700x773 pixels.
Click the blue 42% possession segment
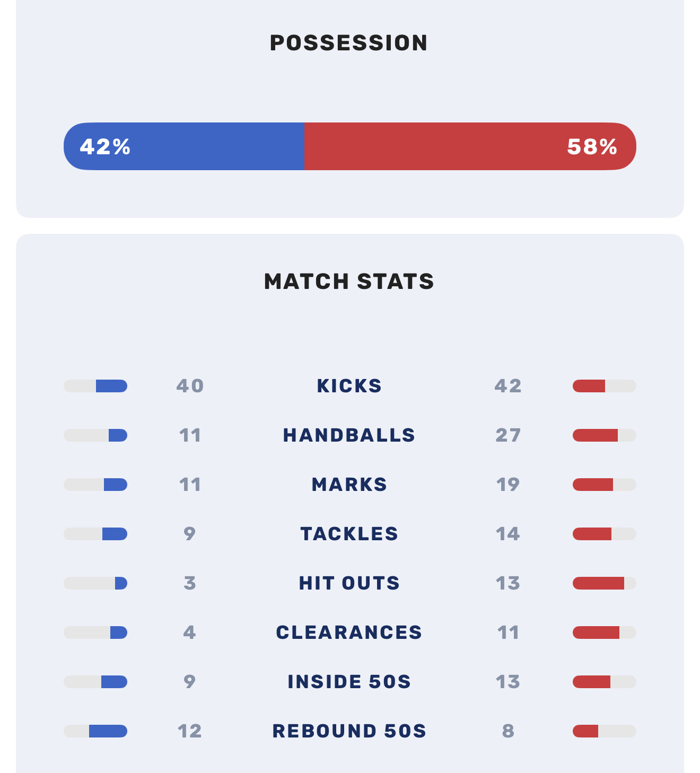183,146
